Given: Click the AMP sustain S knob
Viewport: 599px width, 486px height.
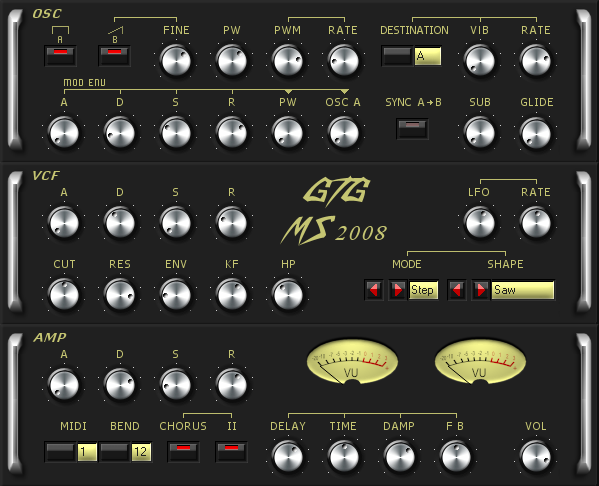Looking at the screenshot, I should click(x=176, y=385).
